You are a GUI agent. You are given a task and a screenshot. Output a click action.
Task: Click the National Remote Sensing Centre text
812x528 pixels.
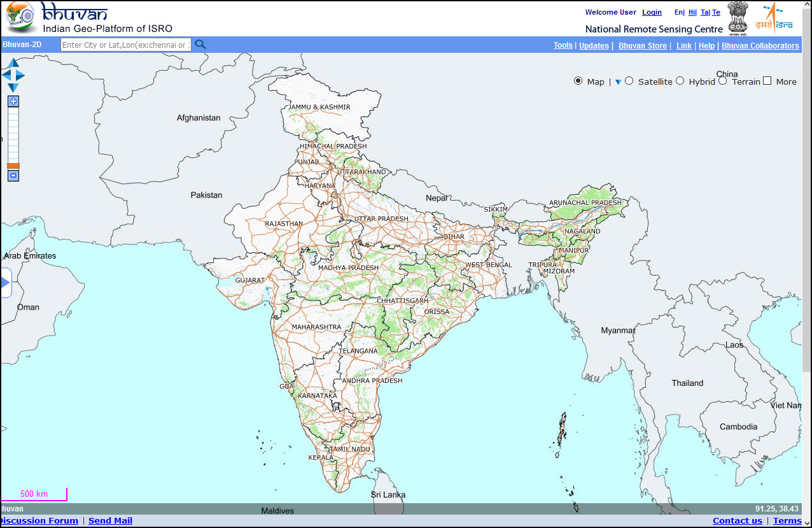click(x=654, y=29)
